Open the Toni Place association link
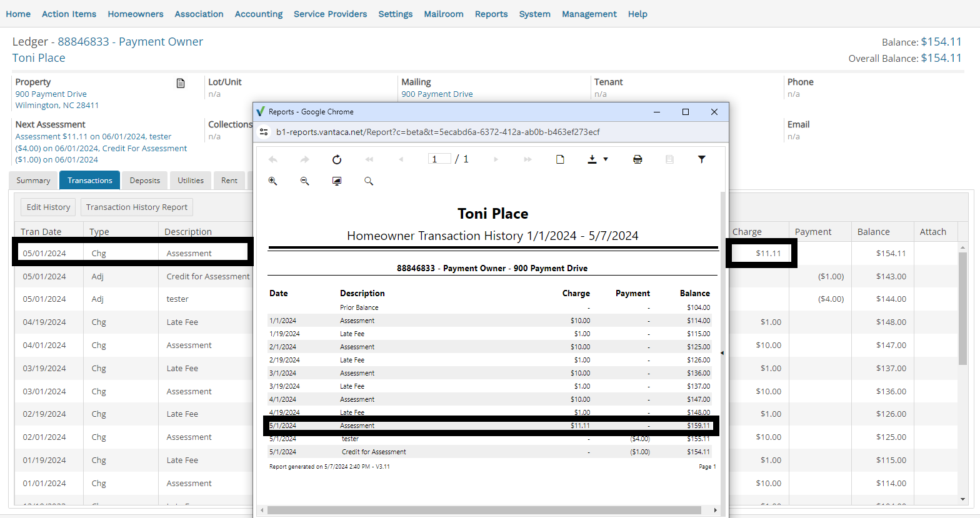 tap(39, 57)
